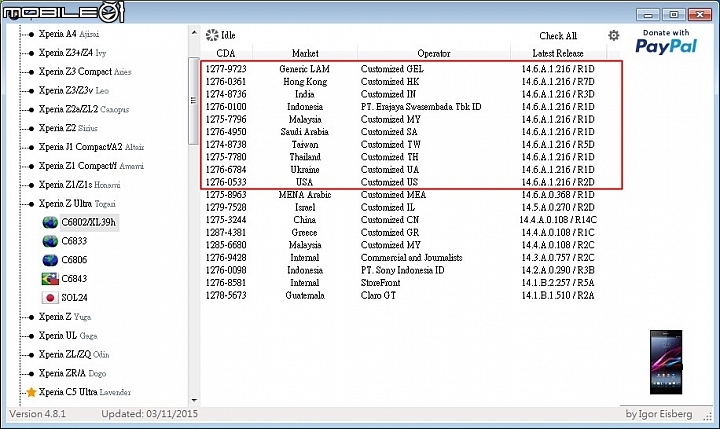Click the Version 4.8.1 status text
Image resolution: width=720 pixels, height=429 pixels.
pyautogui.click(x=38, y=414)
